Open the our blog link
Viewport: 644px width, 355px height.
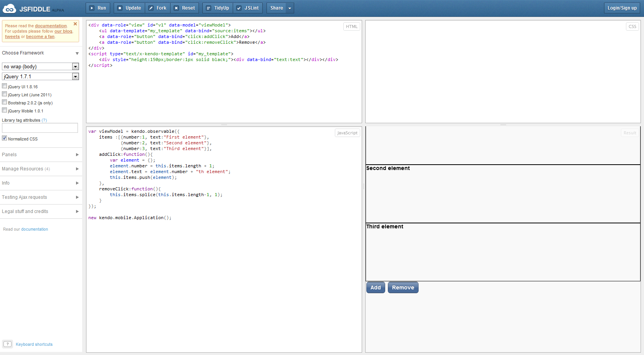(63, 31)
